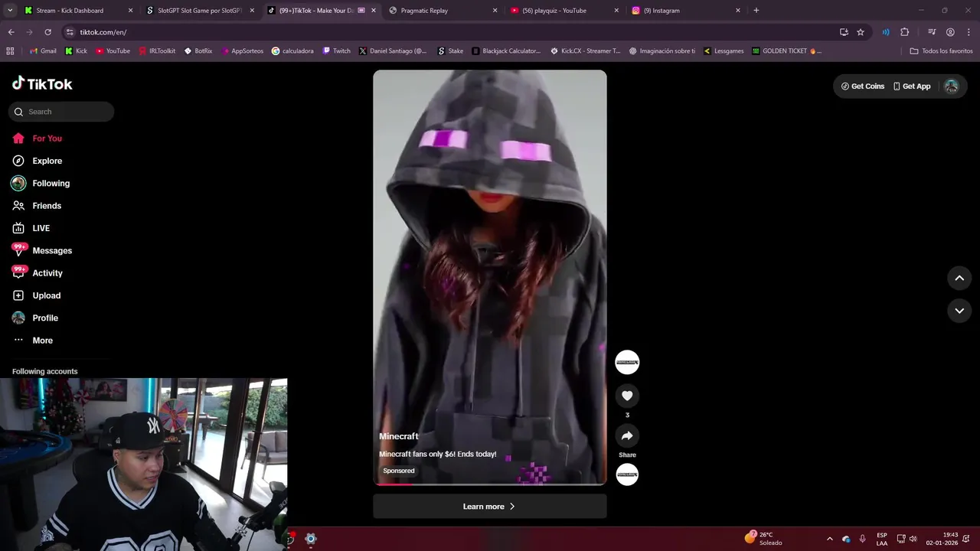Open Messages in TikTok sidebar
980x551 pixels.
tap(52, 251)
